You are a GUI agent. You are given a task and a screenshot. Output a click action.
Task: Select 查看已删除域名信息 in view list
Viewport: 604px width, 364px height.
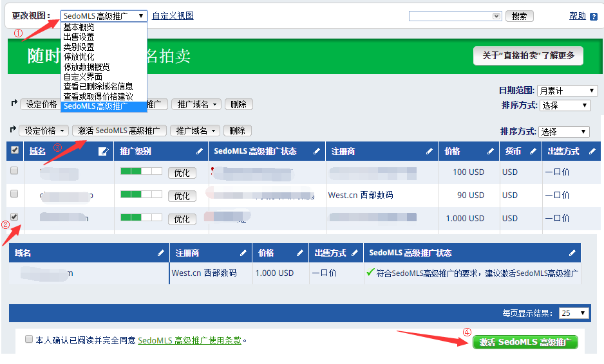[x=99, y=86]
